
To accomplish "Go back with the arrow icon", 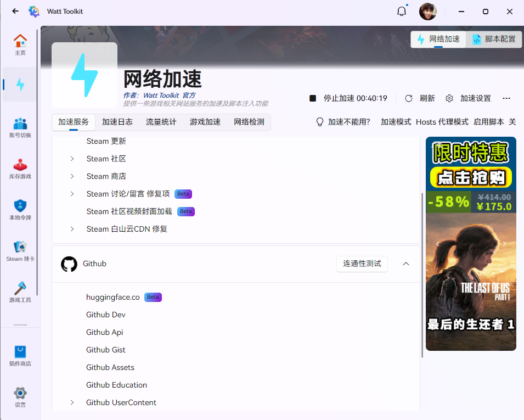I will (15, 11).
